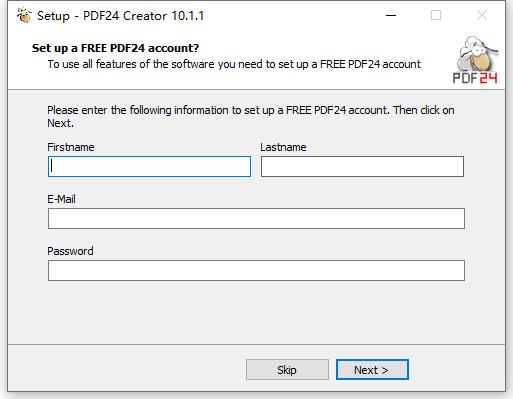Click the greyed-out maximize window button
Screen dimensions: 513x399
(436, 15)
